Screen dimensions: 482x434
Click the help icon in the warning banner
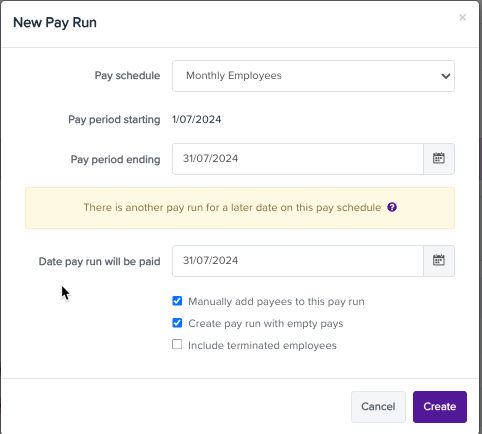(392, 207)
